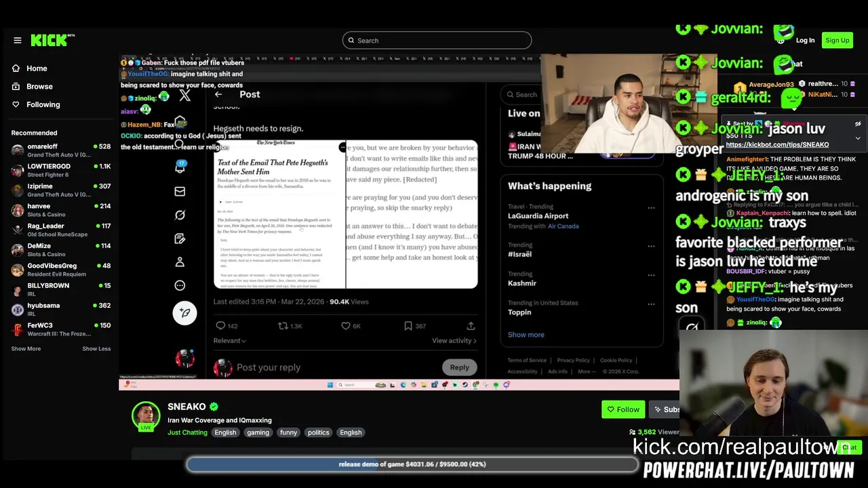
Task: Open X profile person icon
Action: tap(180, 262)
